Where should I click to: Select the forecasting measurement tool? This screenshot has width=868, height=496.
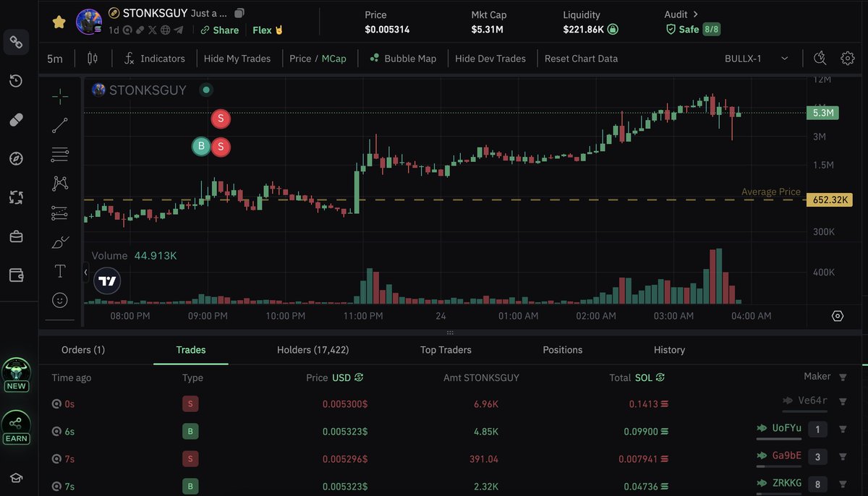click(x=60, y=213)
